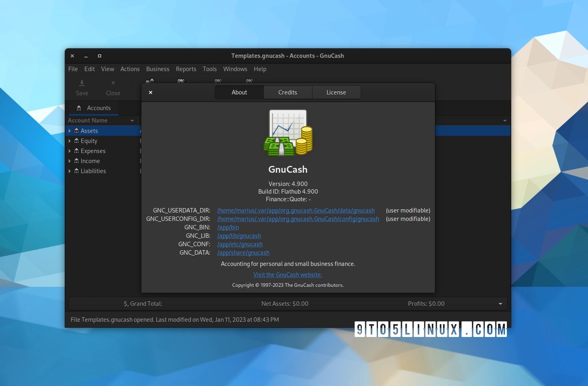This screenshot has height=386, width=588.
Task: Click the Accounts tab bank icon
Action: click(x=79, y=108)
